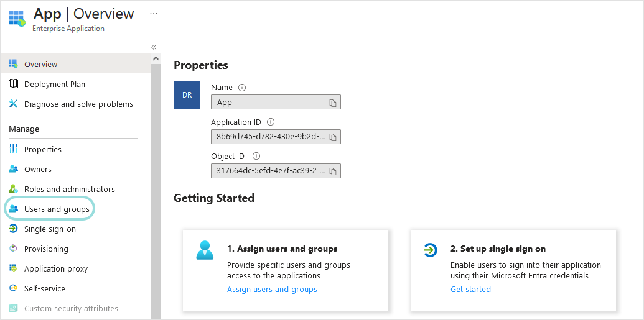This screenshot has width=644, height=320.
Task: Collapse the sidebar with the double chevron
Action: click(x=154, y=47)
